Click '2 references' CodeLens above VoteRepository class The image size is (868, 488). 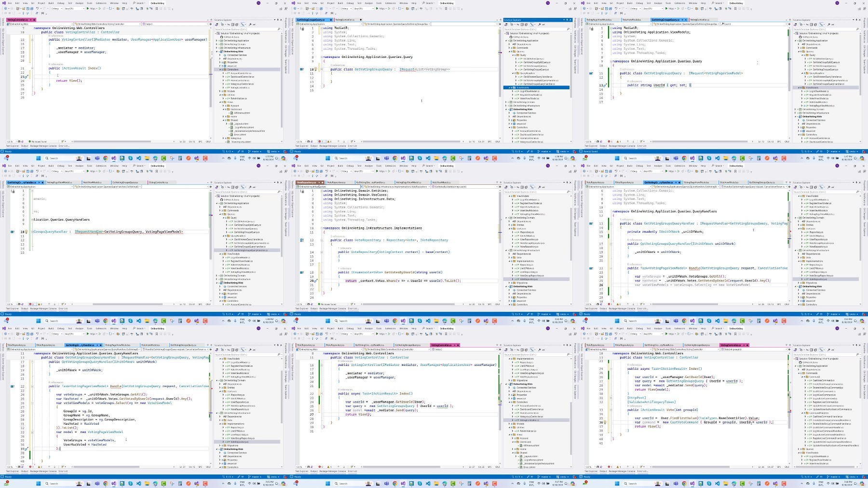(338, 237)
